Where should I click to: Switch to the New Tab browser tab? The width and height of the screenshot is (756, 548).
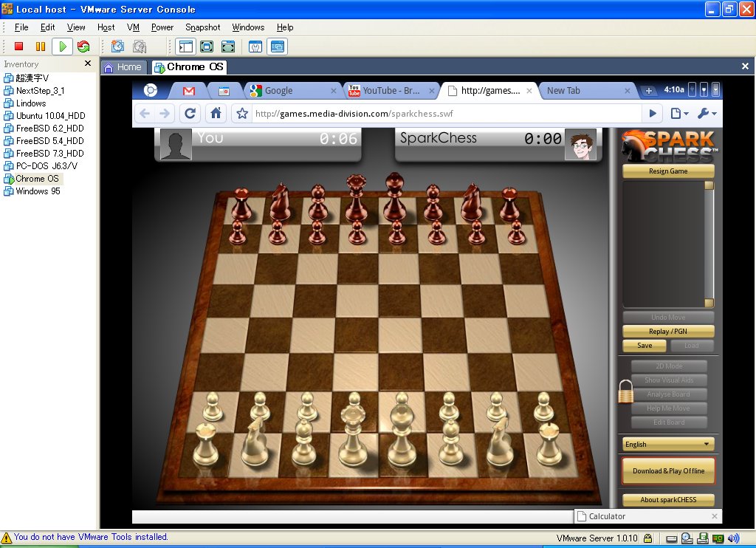point(588,91)
